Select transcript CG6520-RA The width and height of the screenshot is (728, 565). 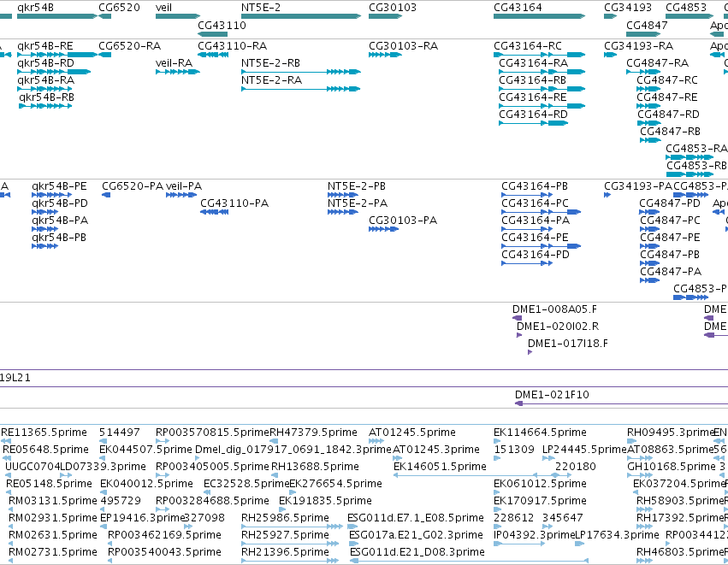pyautogui.click(x=105, y=55)
